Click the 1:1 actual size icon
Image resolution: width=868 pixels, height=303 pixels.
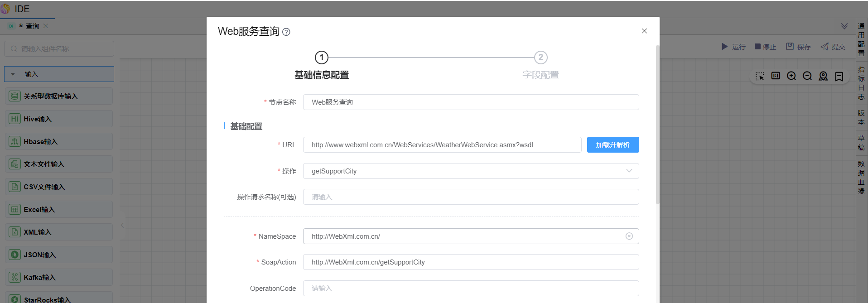776,76
